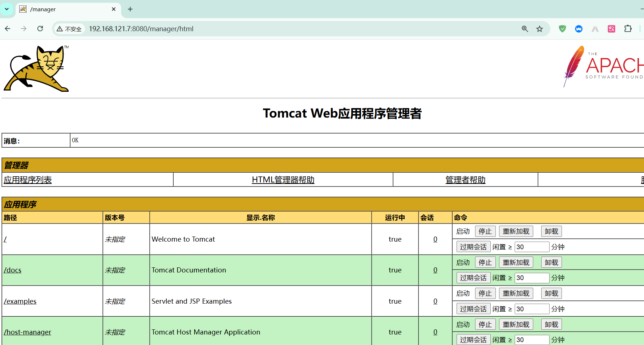Open a new browser tab
This screenshot has height=345, width=644.
130,9
